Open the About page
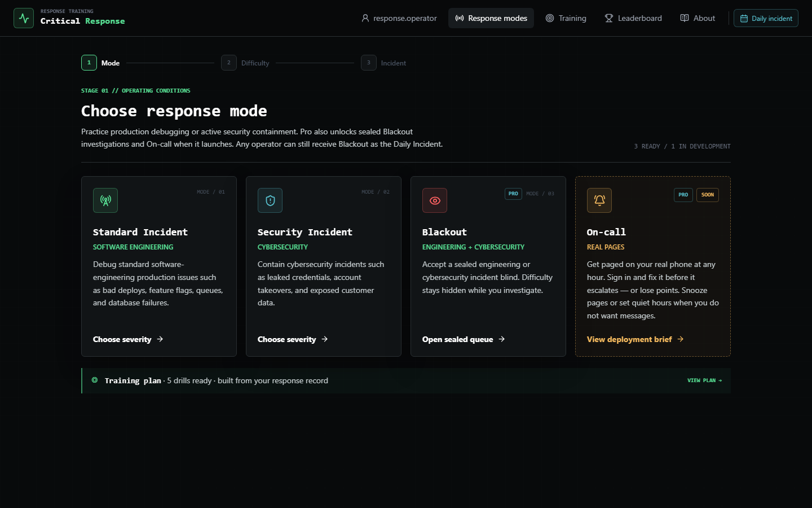This screenshot has height=508, width=812. (x=698, y=18)
